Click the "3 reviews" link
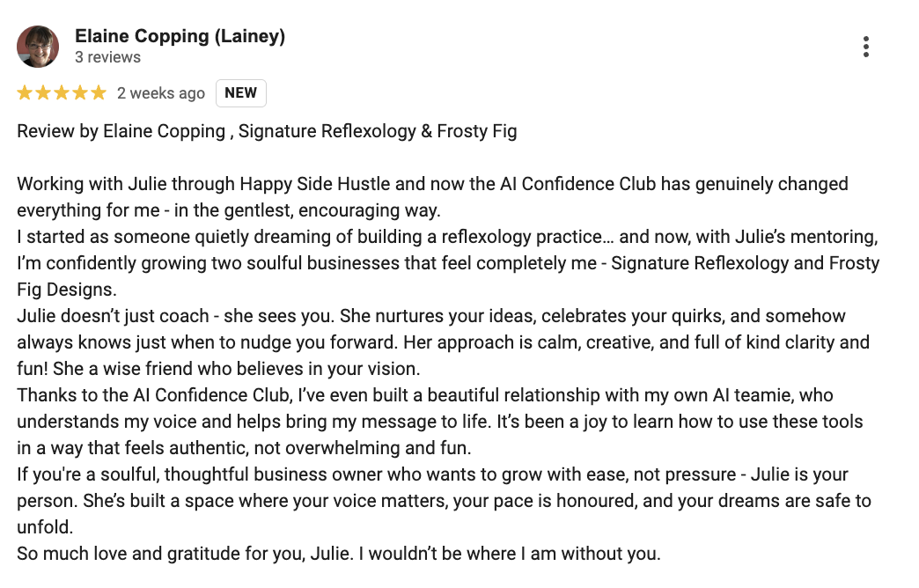 [107, 57]
